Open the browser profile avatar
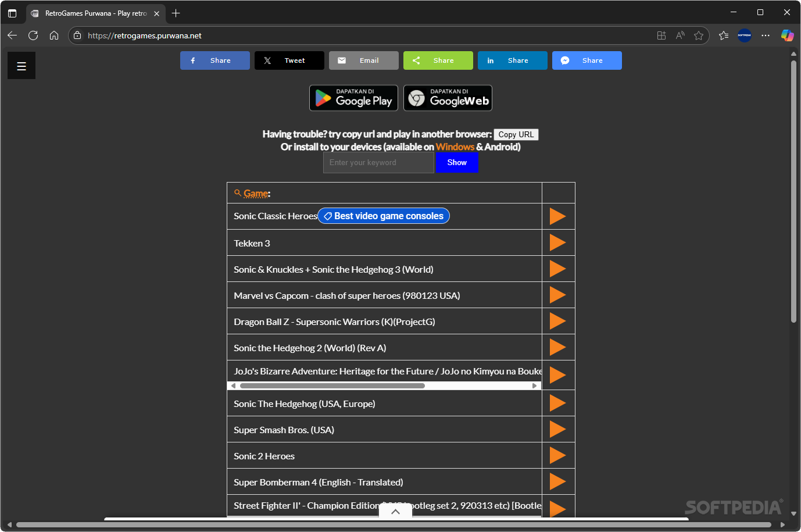 (x=745, y=35)
